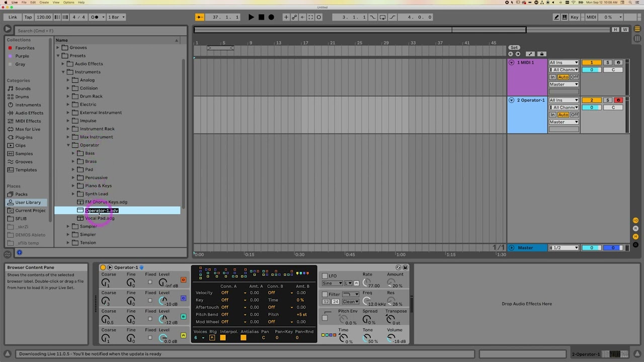Toggle the Automation Arm button
Screen dimensions: 644x362
click(x=294, y=17)
